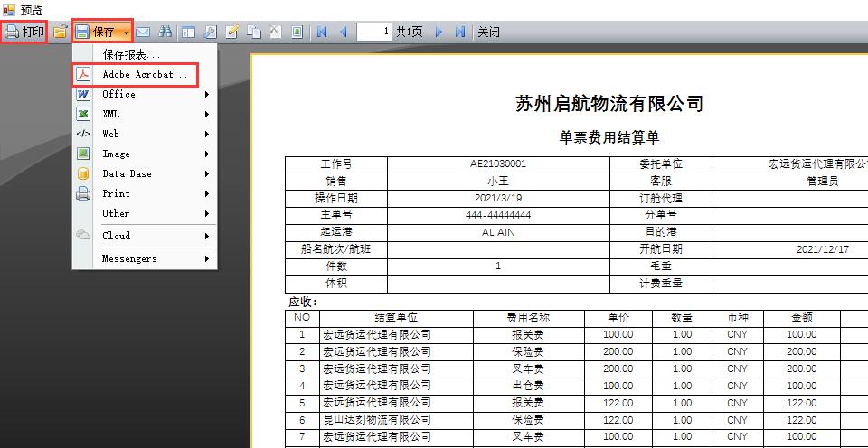Click the page number input field

pos(373,33)
